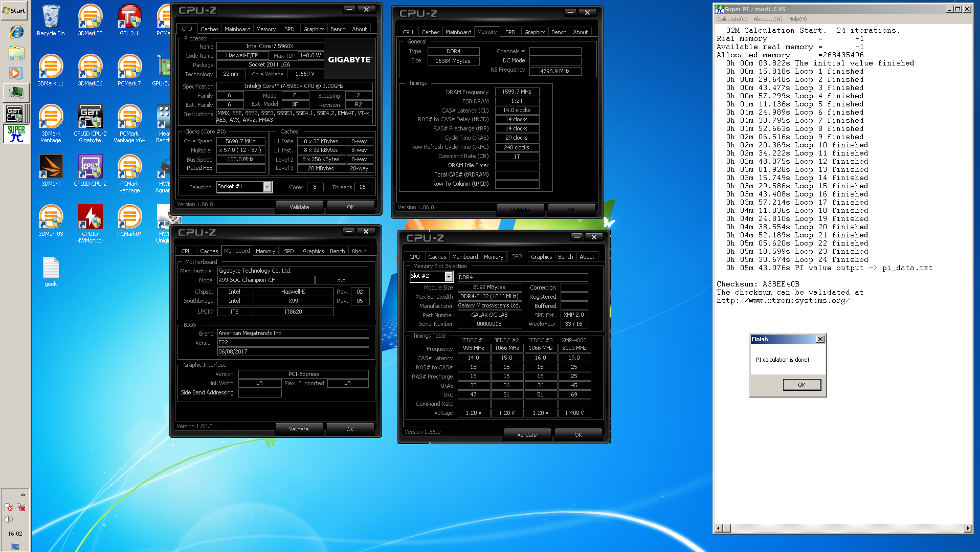Launch the PCMark Vantage shortcut

[129, 174]
